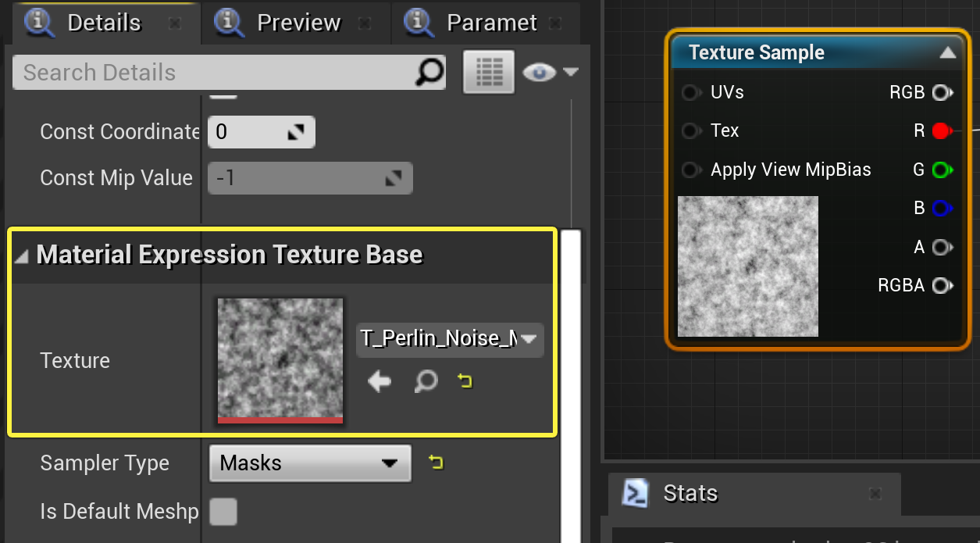Collapse the Texture Sample node preview arrow
The height and width of the screenshot is (543, 980).
(x=947, y=53)
